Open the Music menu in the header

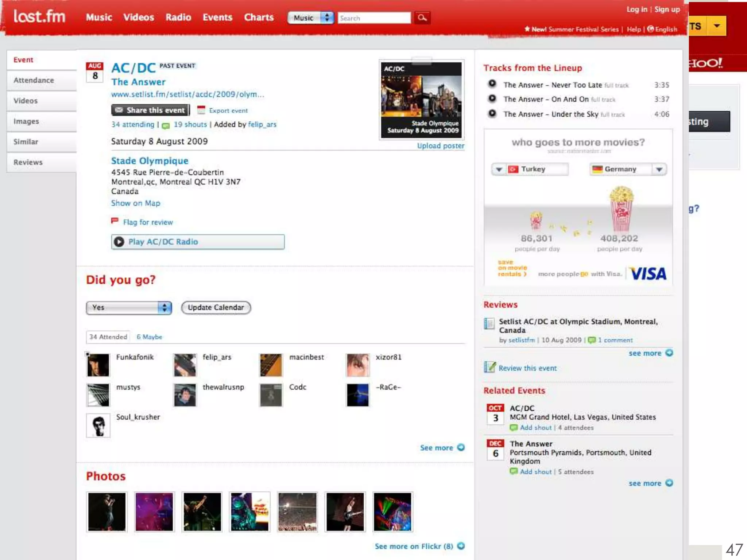[x=99, y=17]
